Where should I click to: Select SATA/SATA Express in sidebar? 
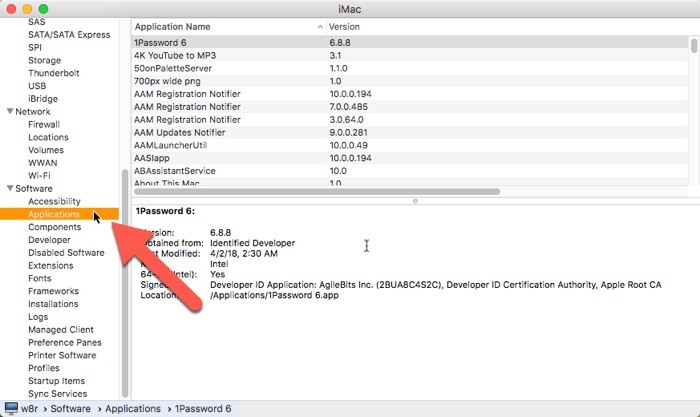coord(69,35)
